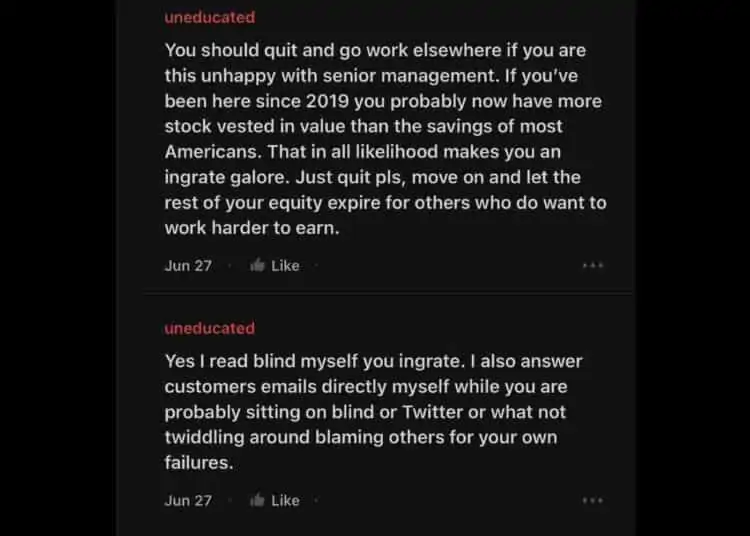750x536 pixels.
Task: Click the word "failures." ending the bottom comment
Action: [198, 462]
